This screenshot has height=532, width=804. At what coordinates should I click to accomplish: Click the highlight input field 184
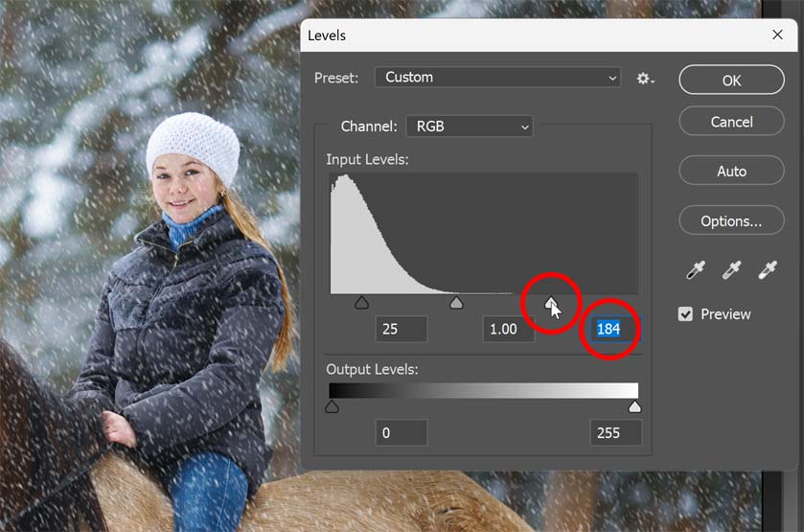615,329
